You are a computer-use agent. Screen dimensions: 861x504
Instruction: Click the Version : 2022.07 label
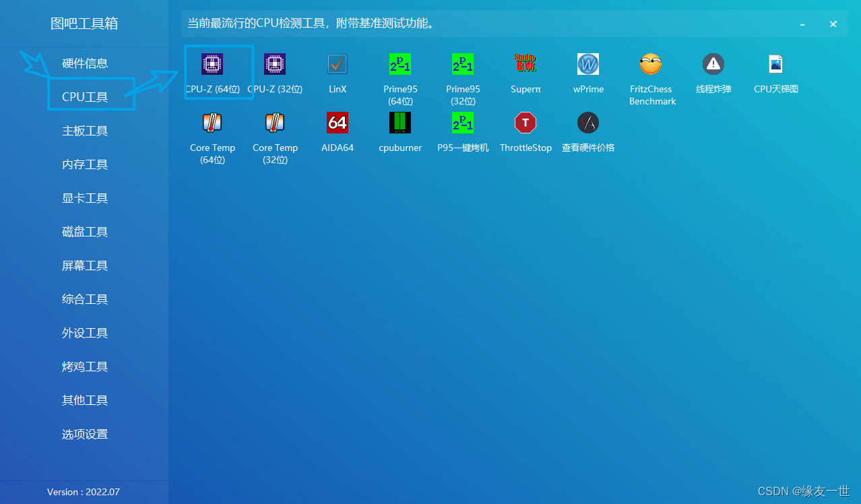pyautogui.click(x=84, y=492)
